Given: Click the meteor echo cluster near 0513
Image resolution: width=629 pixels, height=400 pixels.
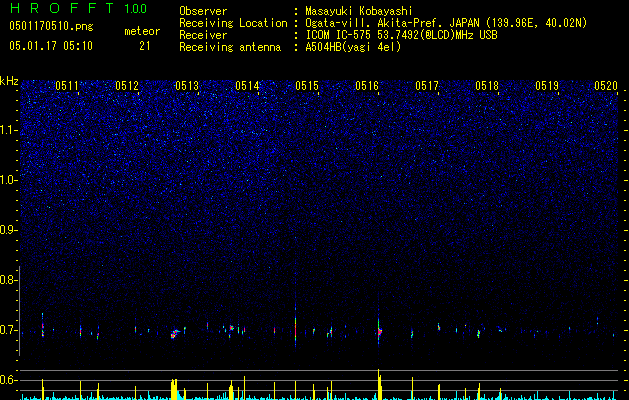Looking at the screenshot, I should point(175,334).
